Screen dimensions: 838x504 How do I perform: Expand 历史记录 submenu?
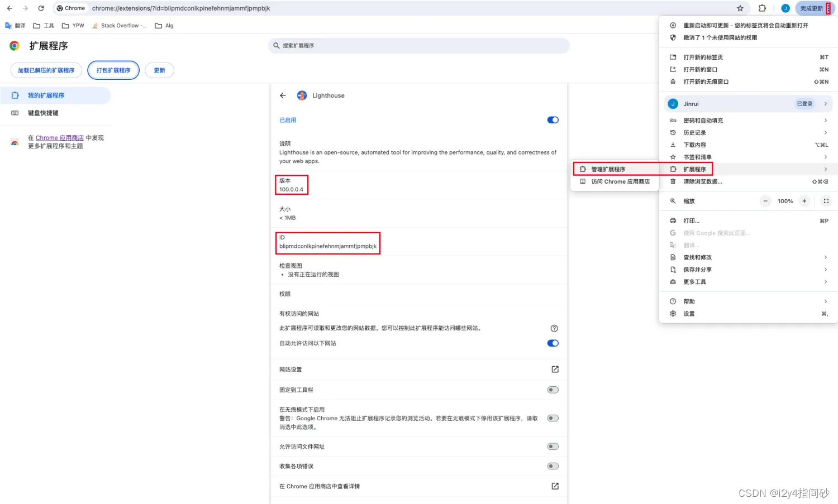click(x=749, y=133)
